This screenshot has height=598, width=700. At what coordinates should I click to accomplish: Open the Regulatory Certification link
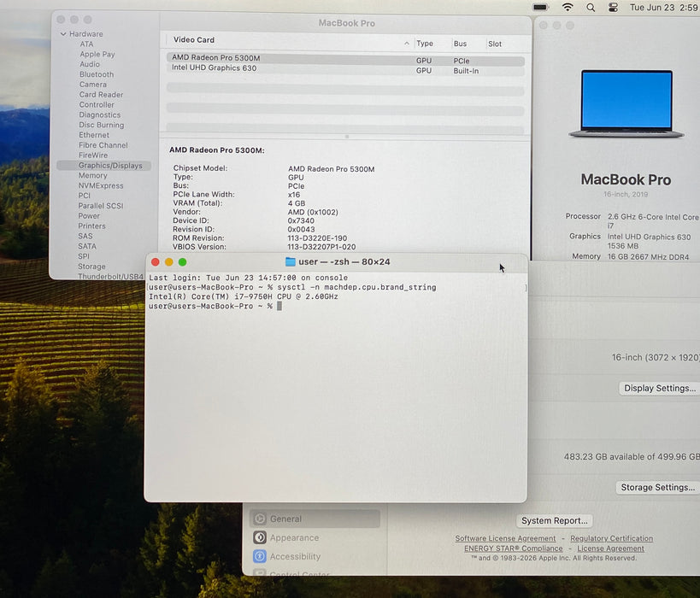tap(611, 539)
